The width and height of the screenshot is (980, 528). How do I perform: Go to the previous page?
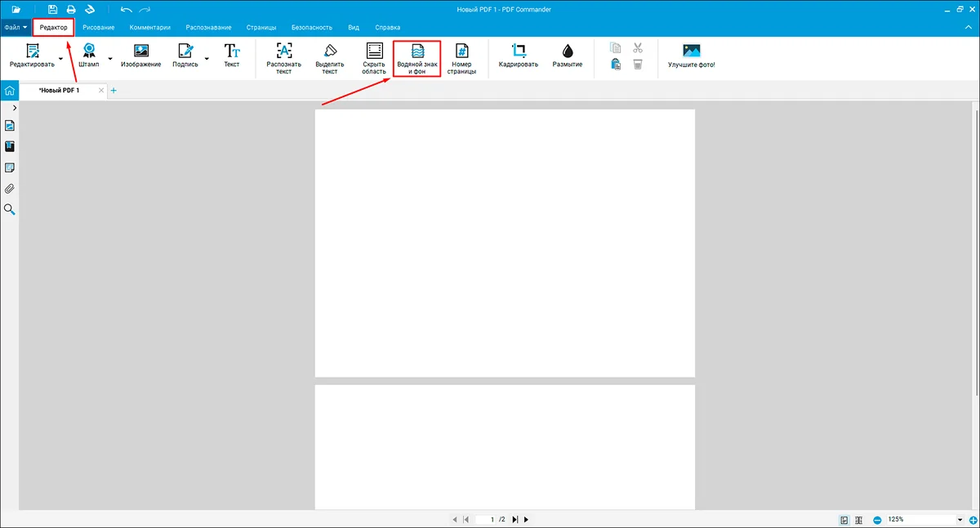pos(455,520)
